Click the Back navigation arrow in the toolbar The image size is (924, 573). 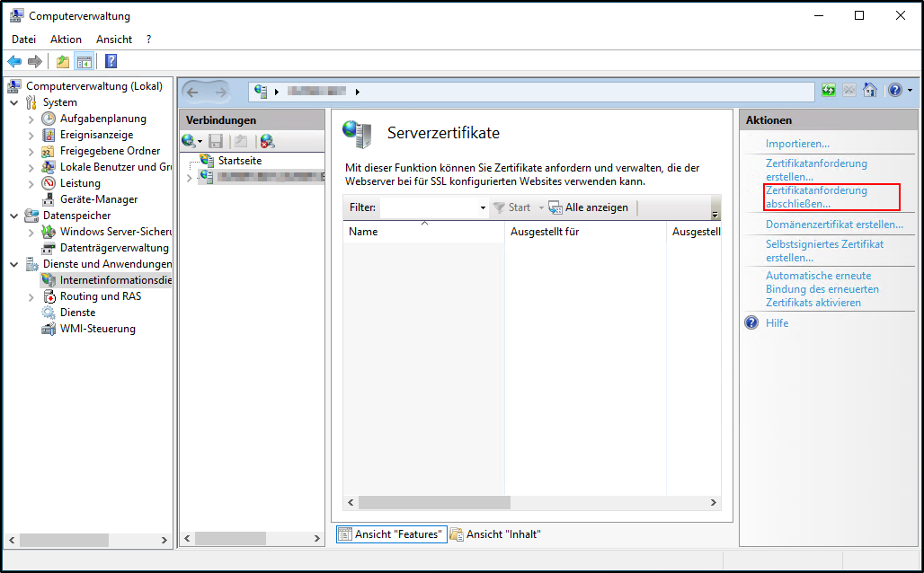(x=14, y=61)
